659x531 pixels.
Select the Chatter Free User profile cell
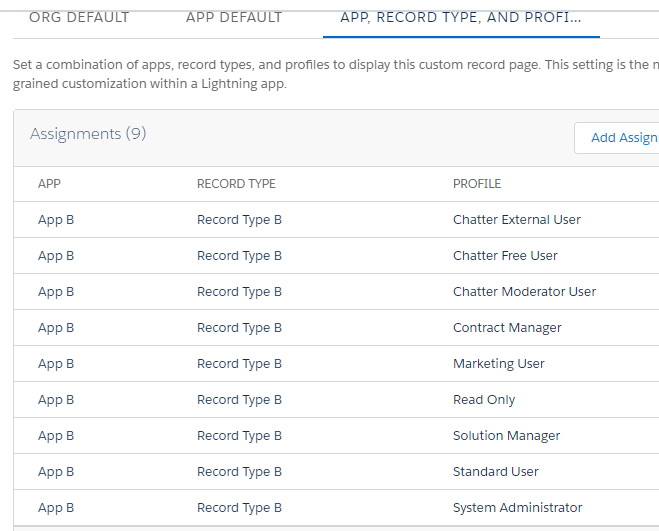tap(505, 256)
